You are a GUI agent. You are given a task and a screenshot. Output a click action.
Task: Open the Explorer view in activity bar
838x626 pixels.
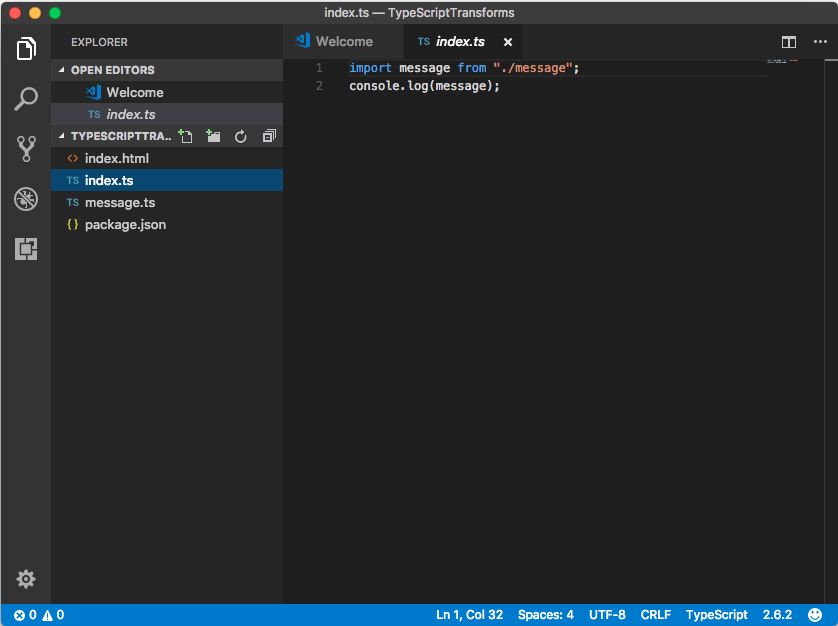click(26, 49)
